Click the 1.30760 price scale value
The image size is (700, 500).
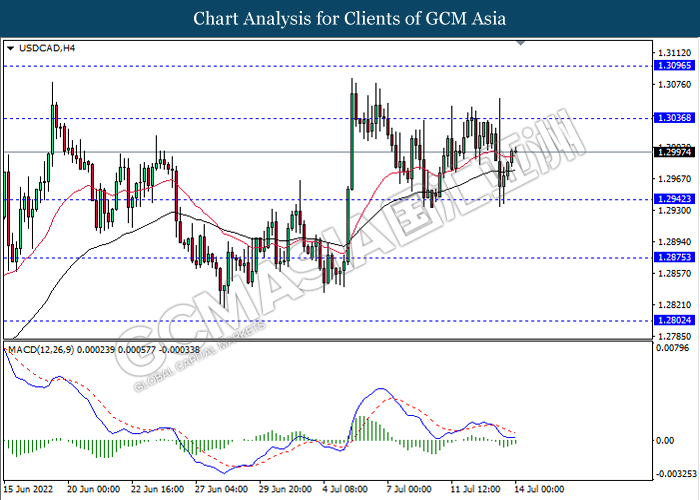675,84
